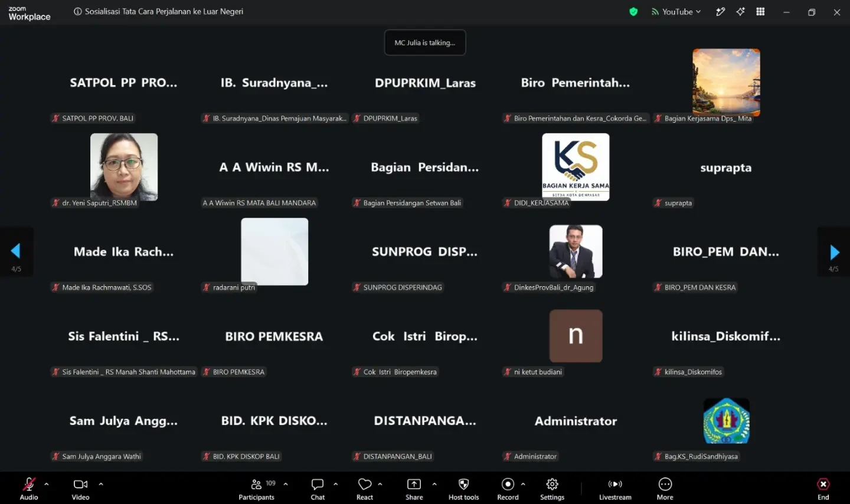End the meeting
850x504 pixels.
tap(823, 489)
